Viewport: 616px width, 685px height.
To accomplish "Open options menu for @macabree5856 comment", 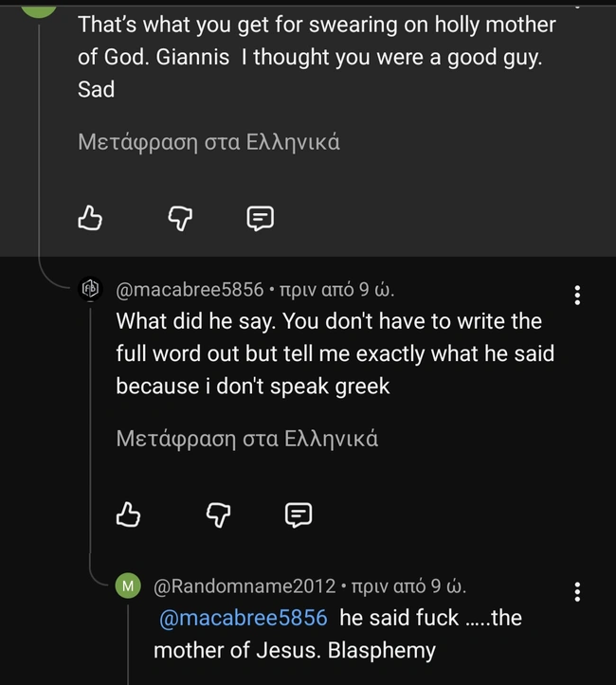I will tap(577, 296).
